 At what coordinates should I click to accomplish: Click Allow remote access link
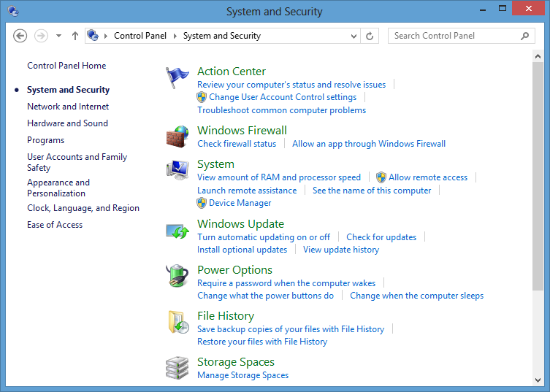[x=428, y=177]
